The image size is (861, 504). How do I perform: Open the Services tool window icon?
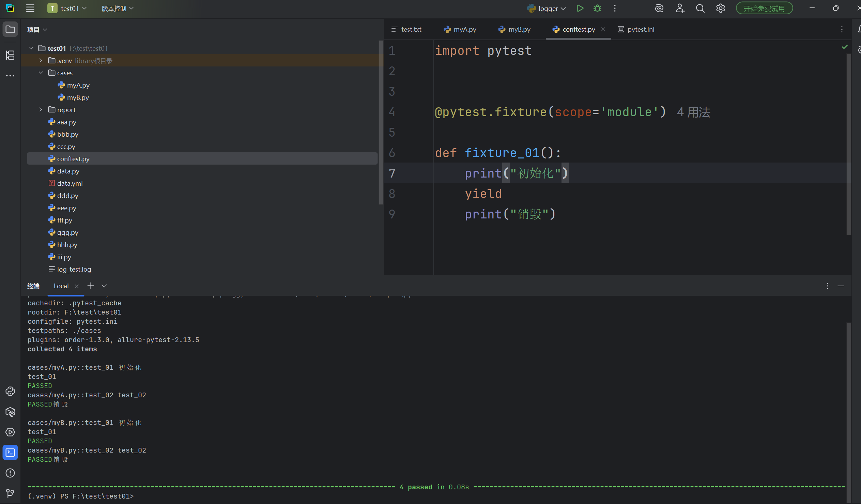tap(10, 432)
